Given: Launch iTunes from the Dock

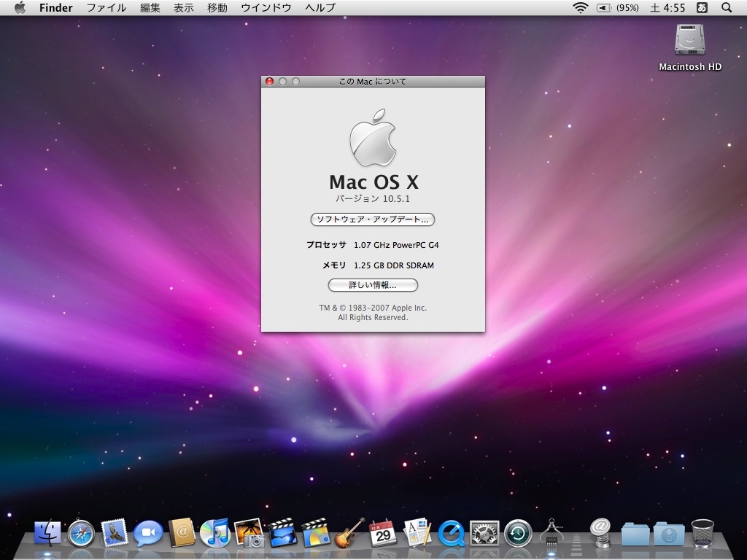Looking at the screenshot, I should pyautogui.click(x=215, y=533).
